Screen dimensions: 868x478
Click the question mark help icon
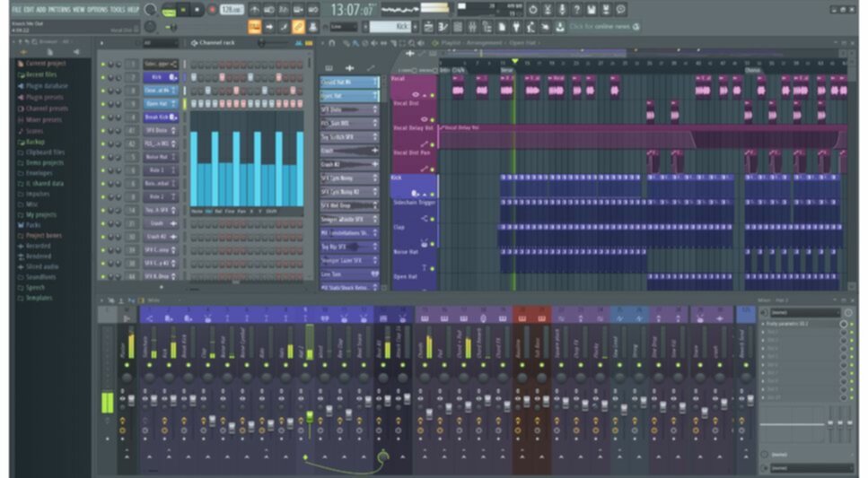(576, 10)
